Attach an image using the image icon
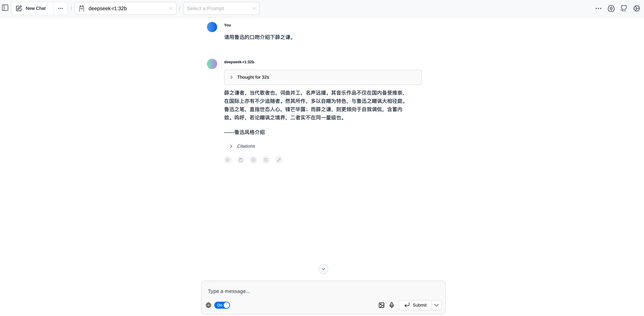The image size is (644, 316). coord(381,305)
